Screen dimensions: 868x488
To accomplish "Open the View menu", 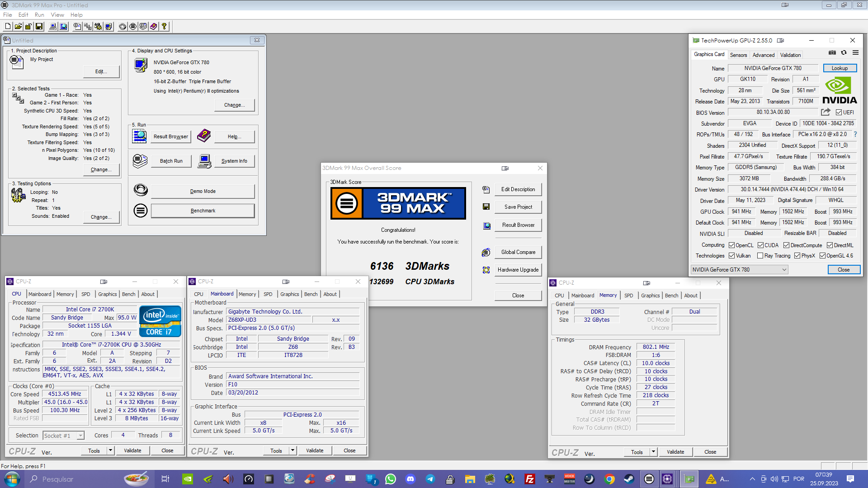I will (57, 15).
